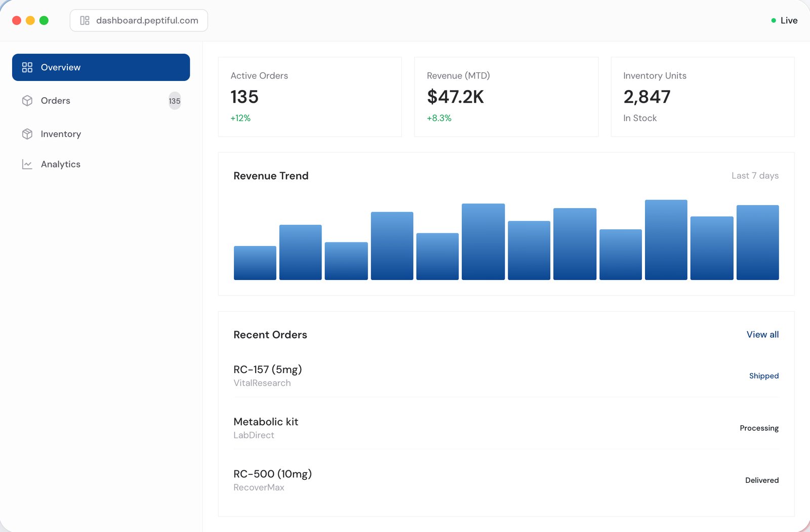Open View all recent orders link
Image resolution: width=810 pixels, height=532 pixels.
coord(762,335)
